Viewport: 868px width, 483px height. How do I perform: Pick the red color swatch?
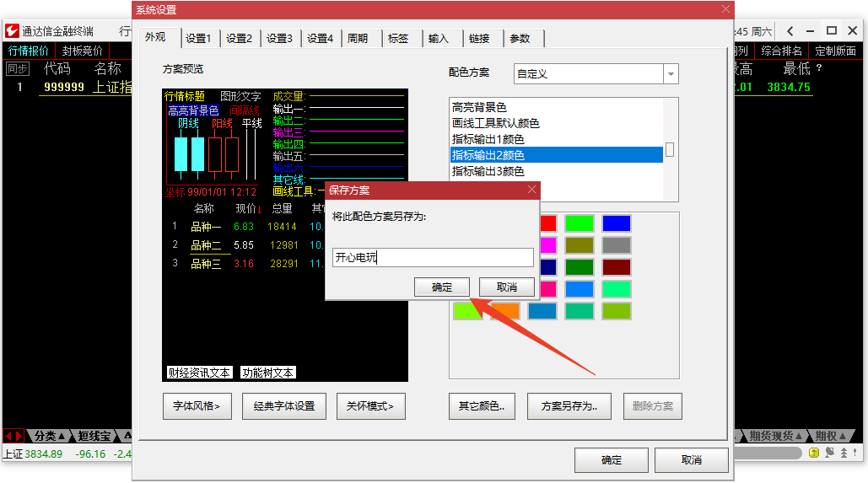point(548,223)
